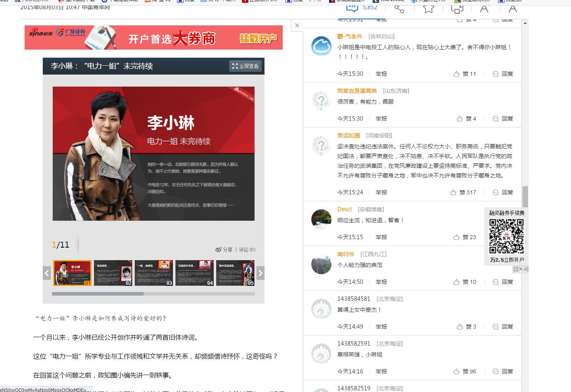Click the comments panel scroll-up arrow
This screenshot has height=392, width=571.
click(x=525, y=23)
